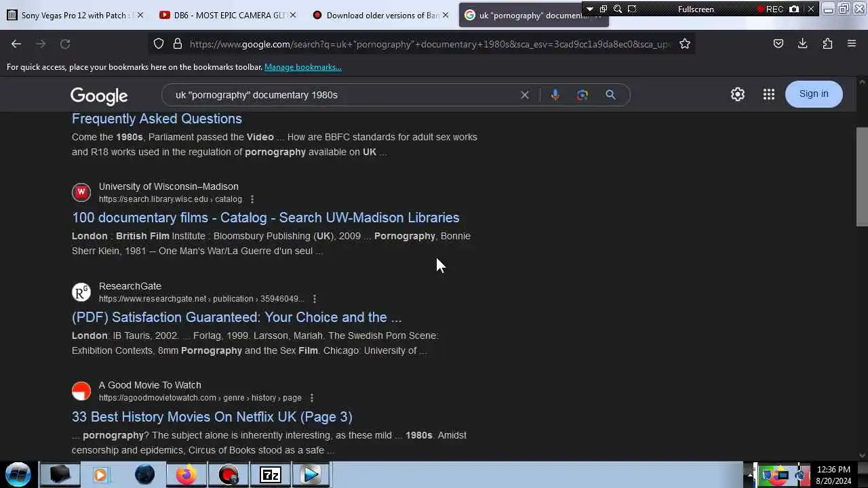Start a voice search with microphone
The width and height of the screenshot is (868, 488).
555,95
